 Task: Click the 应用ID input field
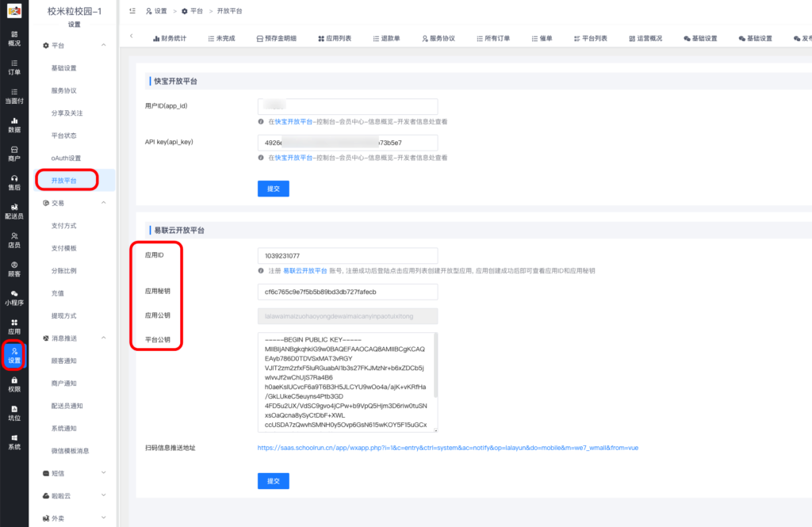coord(347,255)
